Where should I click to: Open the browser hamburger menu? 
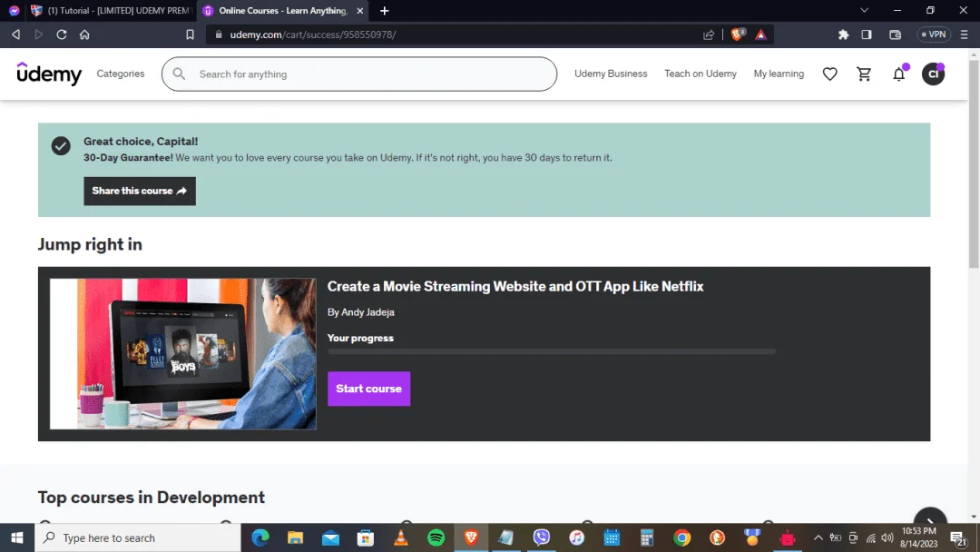tap(965, 34)
